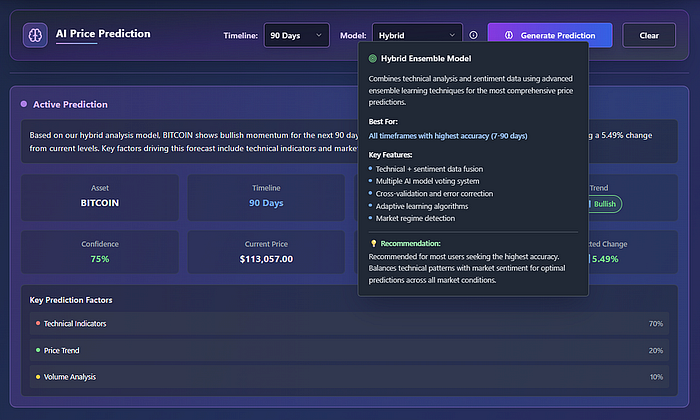The image size is (700, 420).
Task: Open the Timeline 90 Days dropdown
Action: (296, 35)
